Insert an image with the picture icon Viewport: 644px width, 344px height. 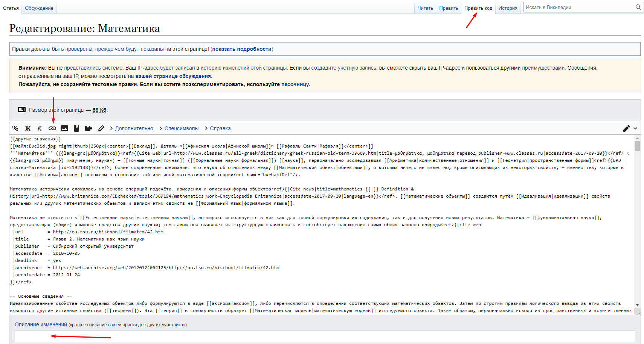[64, 128]
